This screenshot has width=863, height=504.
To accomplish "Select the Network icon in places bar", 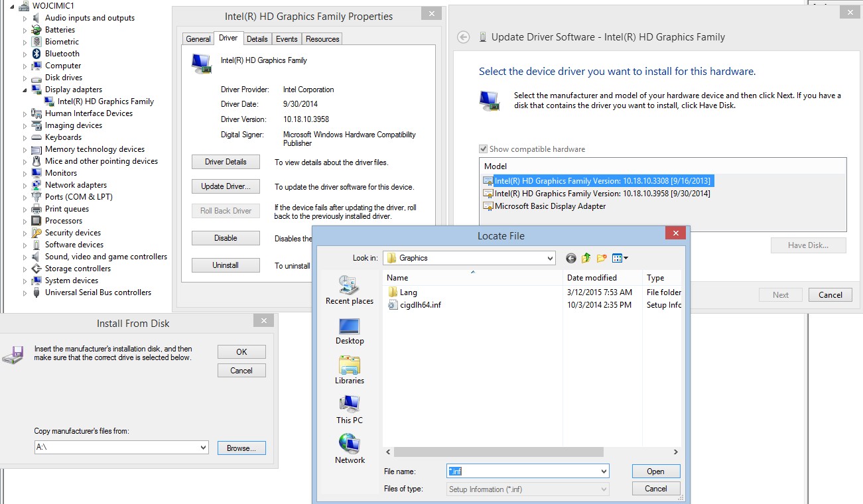I will [350, 449].
